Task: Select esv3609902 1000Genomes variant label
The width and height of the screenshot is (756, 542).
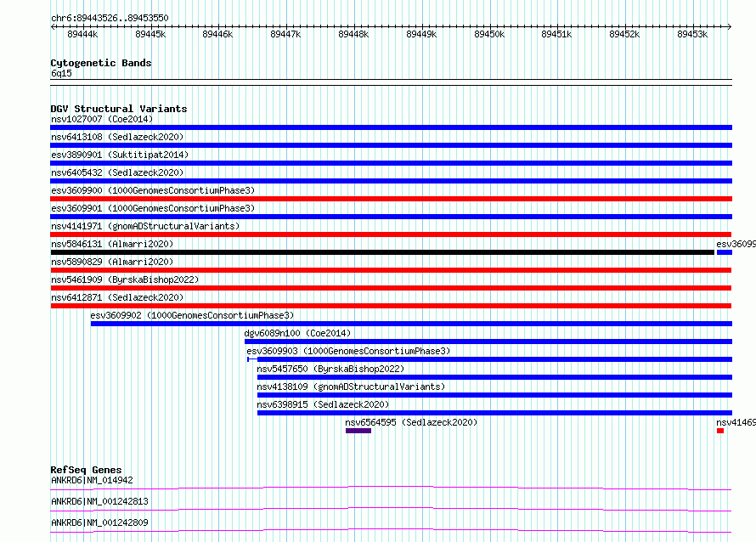Action: (192, 315)
